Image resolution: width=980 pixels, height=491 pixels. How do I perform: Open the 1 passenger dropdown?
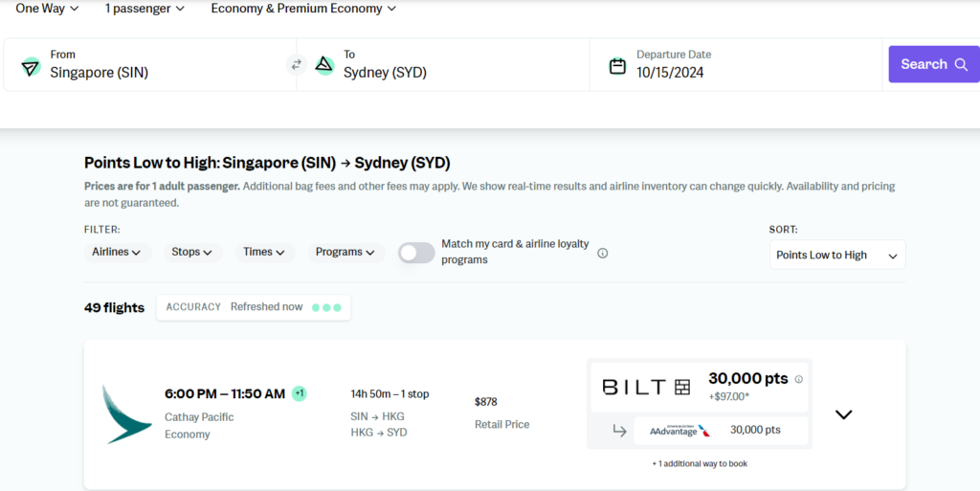pyautogui.click(x=145, y=9)
